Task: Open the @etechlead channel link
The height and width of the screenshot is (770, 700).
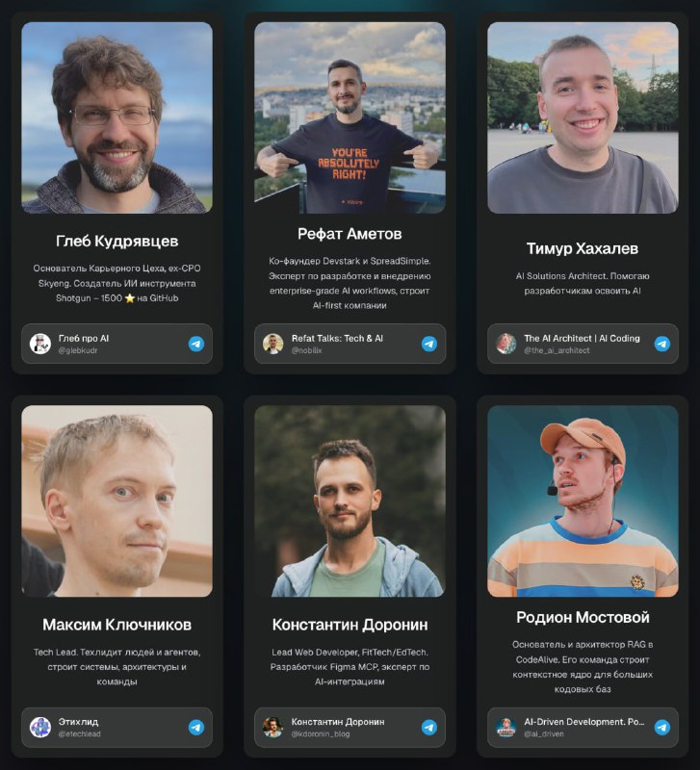Action: 117,728
